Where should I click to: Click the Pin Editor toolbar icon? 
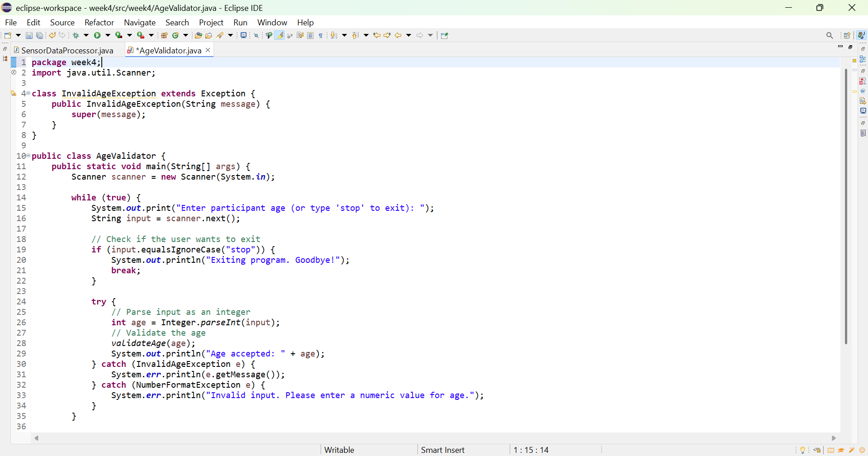[x=445, y=35]
